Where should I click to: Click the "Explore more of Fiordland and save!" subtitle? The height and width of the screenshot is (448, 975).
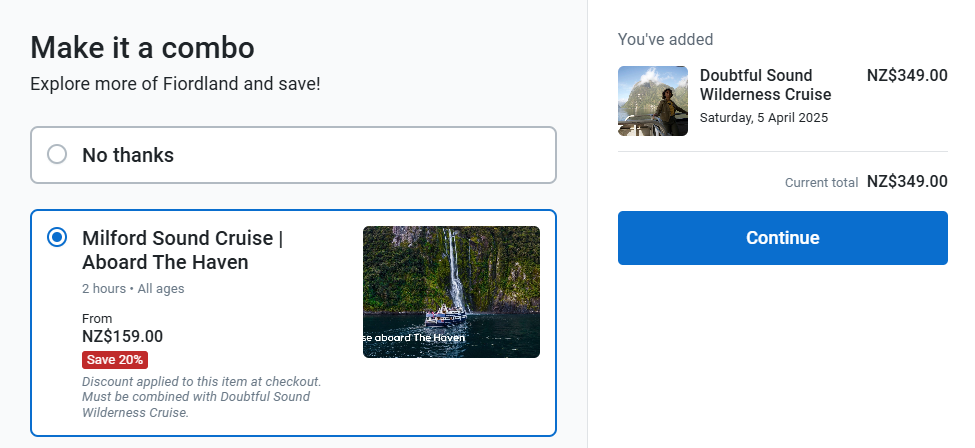click(175, 83)
